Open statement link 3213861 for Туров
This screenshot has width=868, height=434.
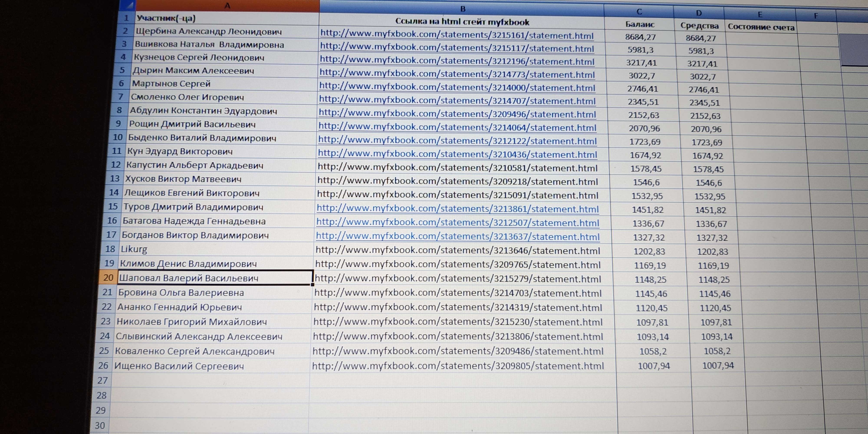click(x=458, y=209)
